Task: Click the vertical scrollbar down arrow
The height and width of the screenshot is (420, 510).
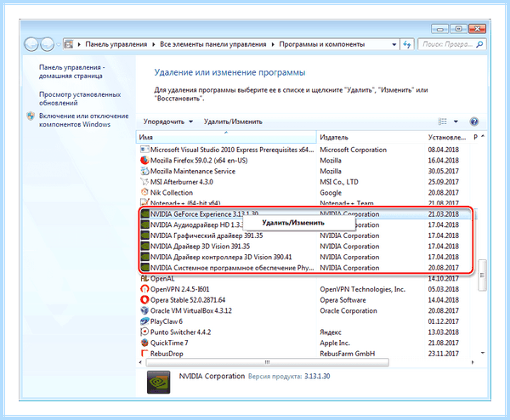Action: [x=482, y=353]
